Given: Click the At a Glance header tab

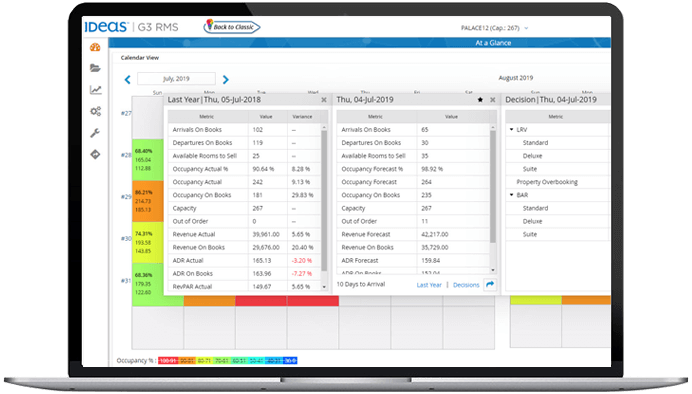Looking at the screenshot, I should [493, 43].
